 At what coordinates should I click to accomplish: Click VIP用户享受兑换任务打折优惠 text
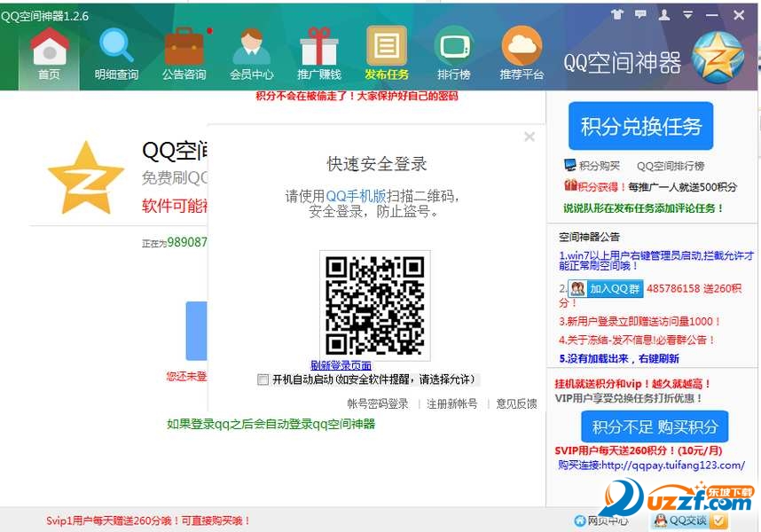pyautogui.click(x=629, y=398)
